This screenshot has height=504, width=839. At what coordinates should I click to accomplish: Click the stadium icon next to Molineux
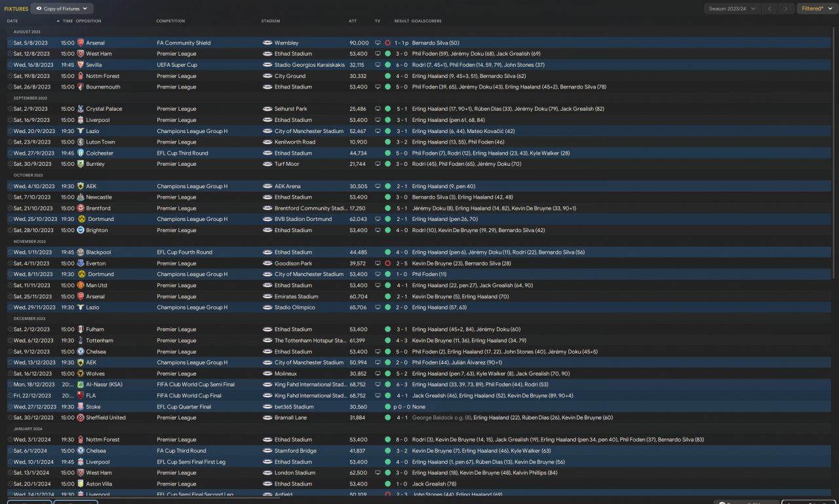coord(267,374)
